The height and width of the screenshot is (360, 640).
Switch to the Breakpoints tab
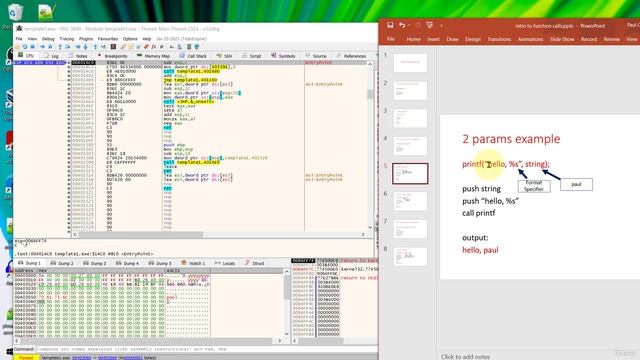click(x=112, y=56)
